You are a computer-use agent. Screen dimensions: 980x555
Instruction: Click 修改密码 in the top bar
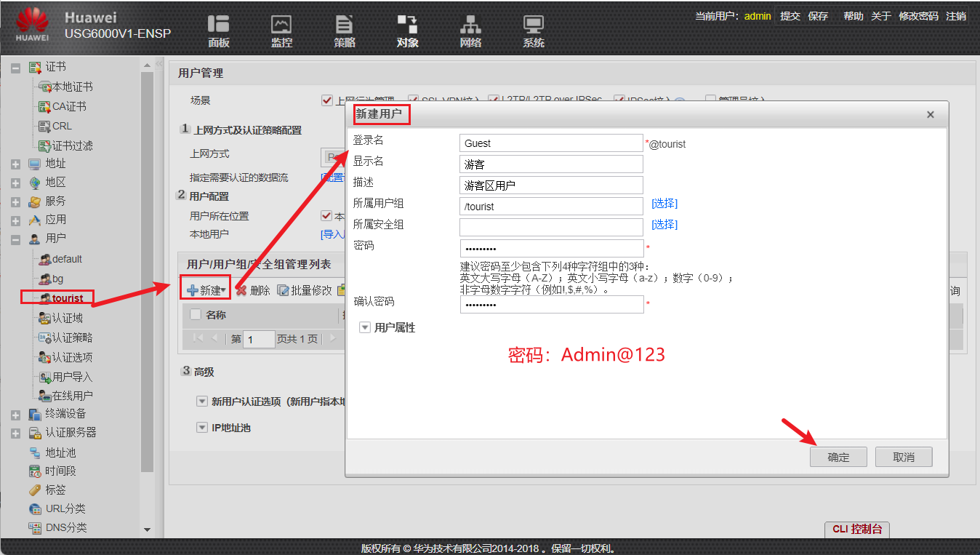coord(918,16)
